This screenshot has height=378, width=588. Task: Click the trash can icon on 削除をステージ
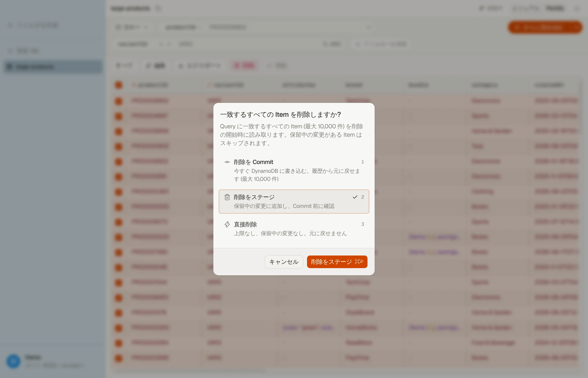[x=227, y=197]
